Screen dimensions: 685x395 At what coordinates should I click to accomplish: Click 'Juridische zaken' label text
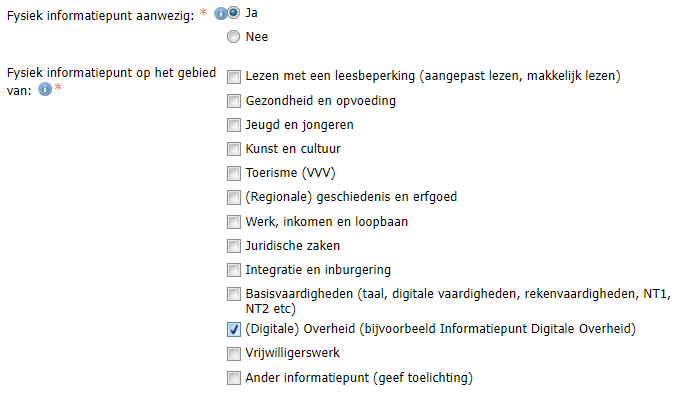(x=292, y=246)
